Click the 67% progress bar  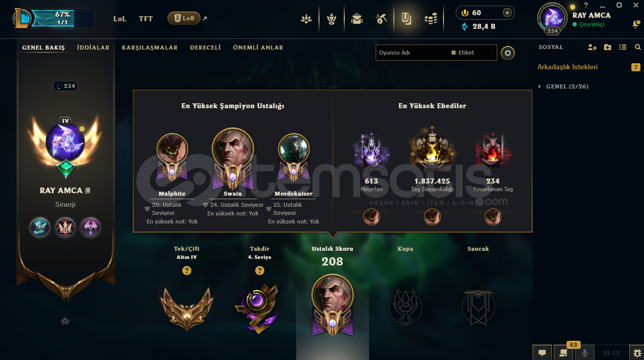(x=62, y=18)
